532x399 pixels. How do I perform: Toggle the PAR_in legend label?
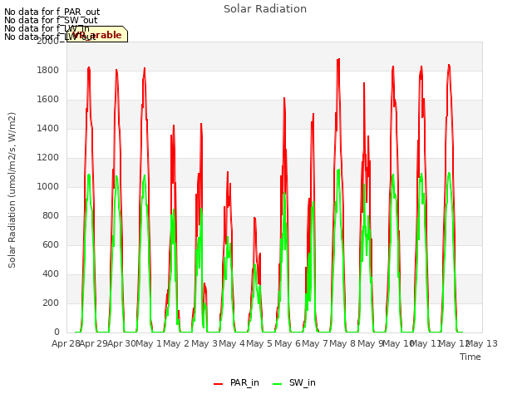[x=244, y=382]
